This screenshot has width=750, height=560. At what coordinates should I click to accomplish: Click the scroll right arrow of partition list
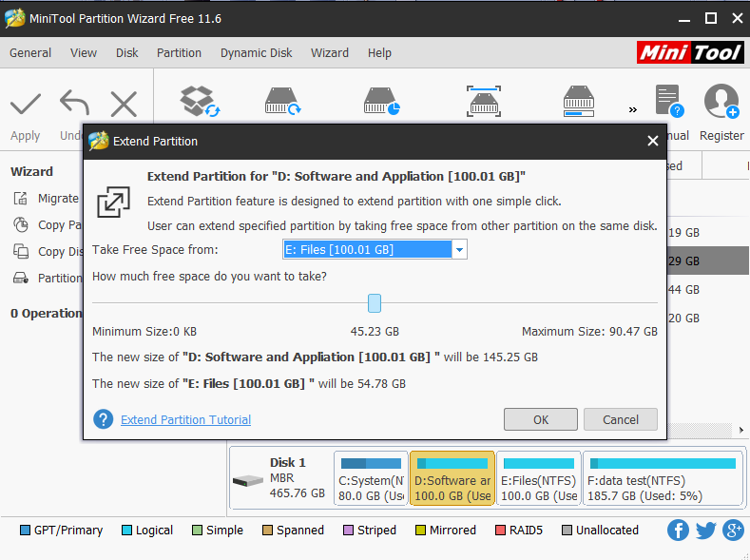[x=740, y=430]
